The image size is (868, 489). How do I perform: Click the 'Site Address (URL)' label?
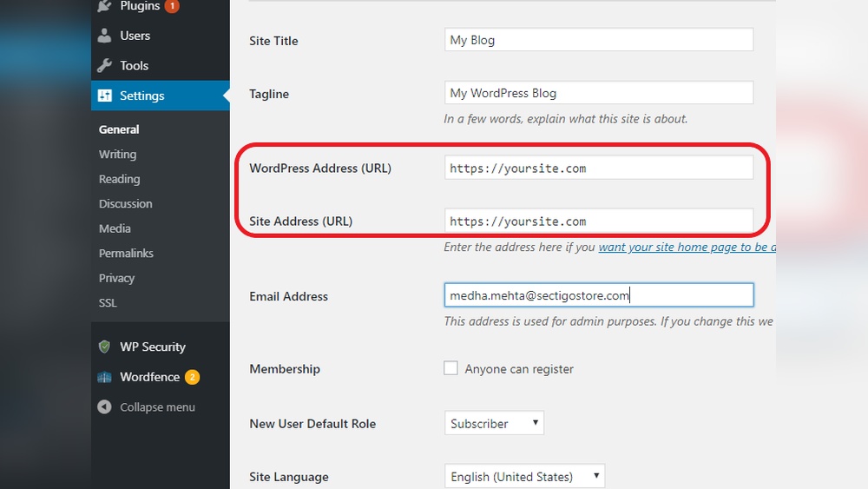pos(301,221)
